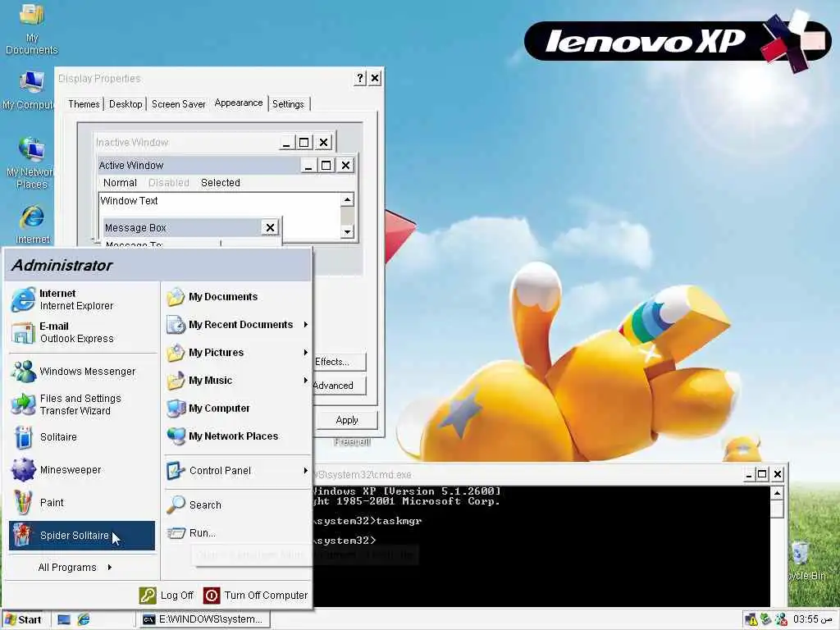Screen dimensions: 840x630
Task: Open Minesweeper game
Action: (x=82, y=470)
